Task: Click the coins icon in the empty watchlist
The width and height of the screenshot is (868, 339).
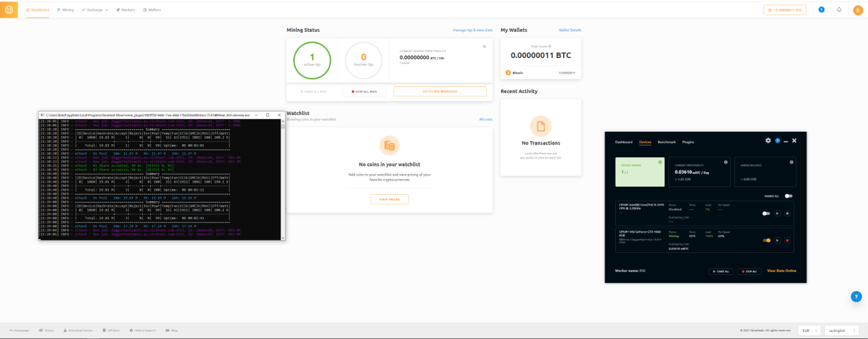Action: [x=390, y=145]
